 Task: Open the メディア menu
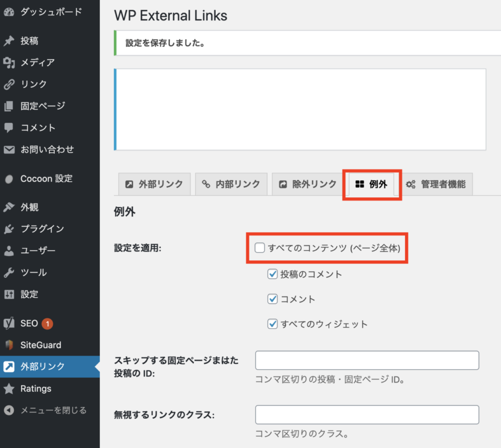tap(50, 62)
